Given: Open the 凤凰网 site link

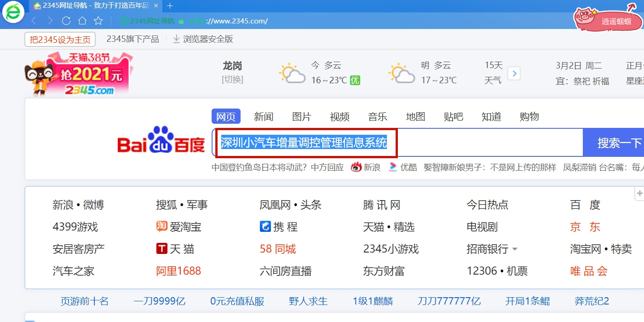Looking at the screenshot, I should 275,205.
